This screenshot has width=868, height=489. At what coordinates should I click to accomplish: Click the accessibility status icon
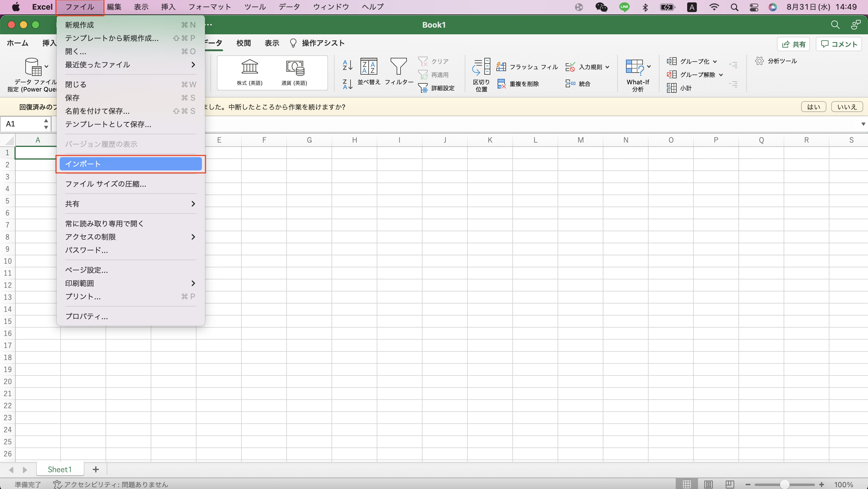(57, 484)
